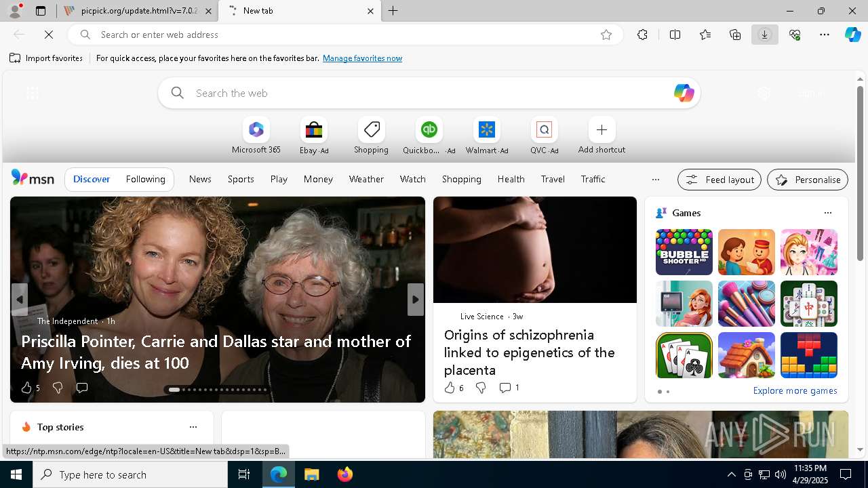Click the web search box
The height and width of the screenshot is (488, 868).
(x=429, y=93)
